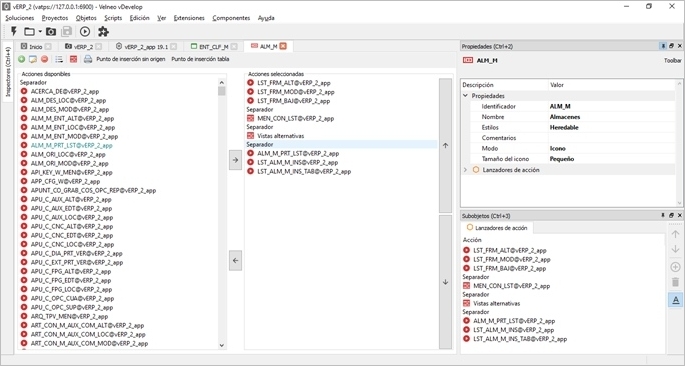The height and width of the screenshot is (366, 685).
Task: Move selected action right with arrow button
Action: click(235, 160)
